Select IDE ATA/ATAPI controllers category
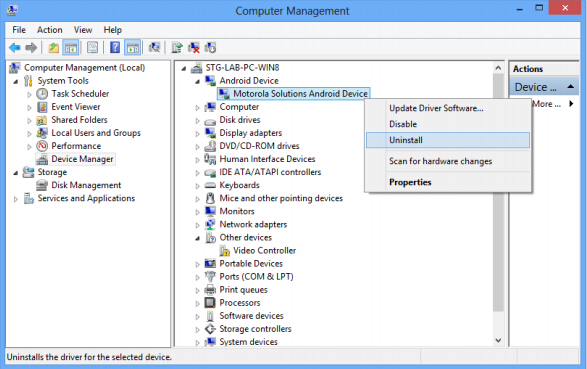The image size is (587, 369). (270, 172)
